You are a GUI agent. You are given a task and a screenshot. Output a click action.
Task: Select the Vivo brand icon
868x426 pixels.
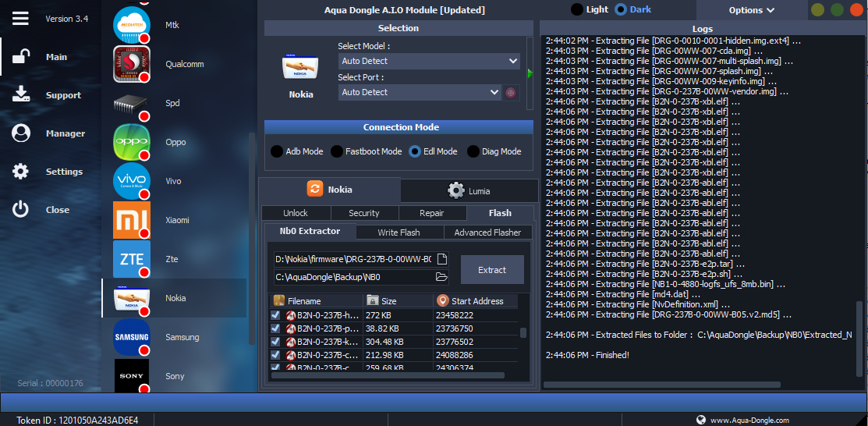[132, 181]
